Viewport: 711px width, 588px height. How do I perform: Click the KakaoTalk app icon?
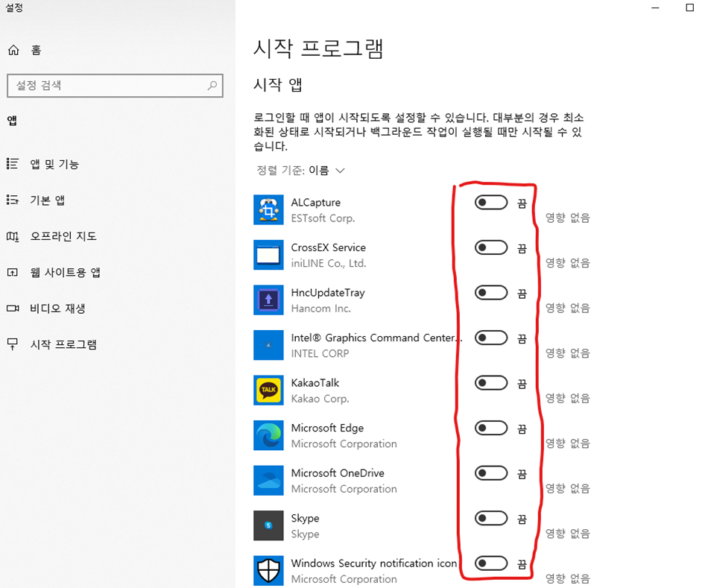click(x=268, y=391)
